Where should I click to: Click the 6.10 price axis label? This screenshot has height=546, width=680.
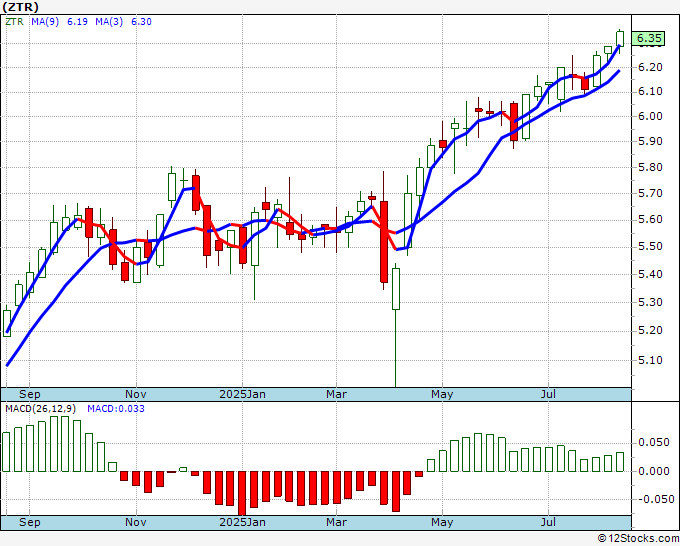tap(651, 92)
